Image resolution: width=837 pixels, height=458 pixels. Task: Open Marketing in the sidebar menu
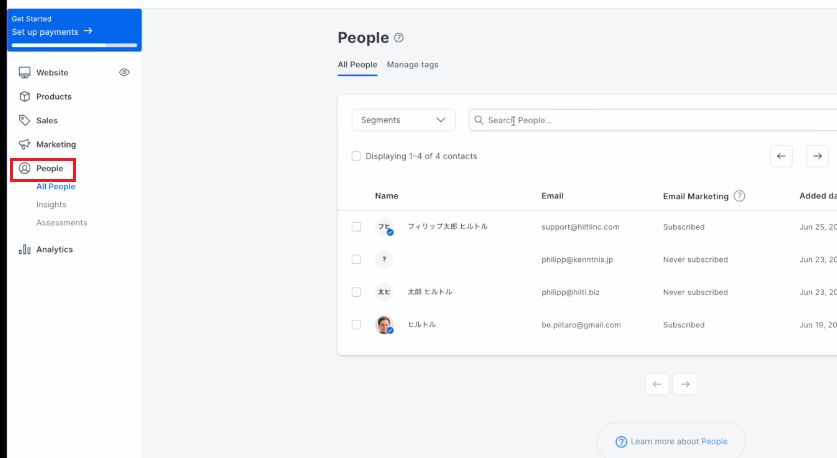[x=56, y=145]
